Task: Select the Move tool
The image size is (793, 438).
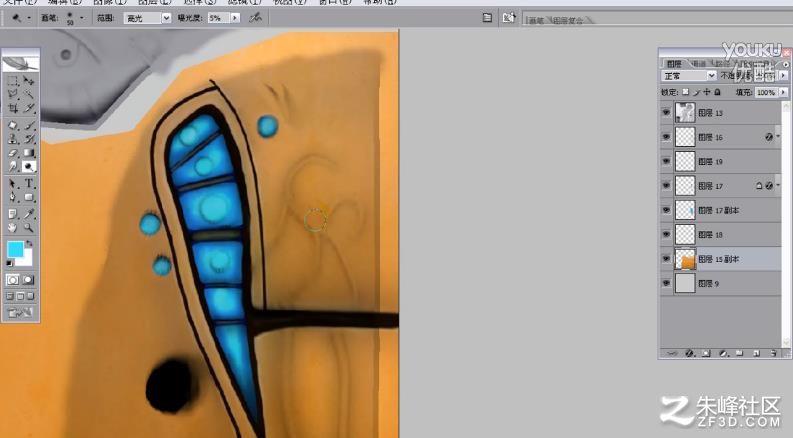Action: point(29,81)
